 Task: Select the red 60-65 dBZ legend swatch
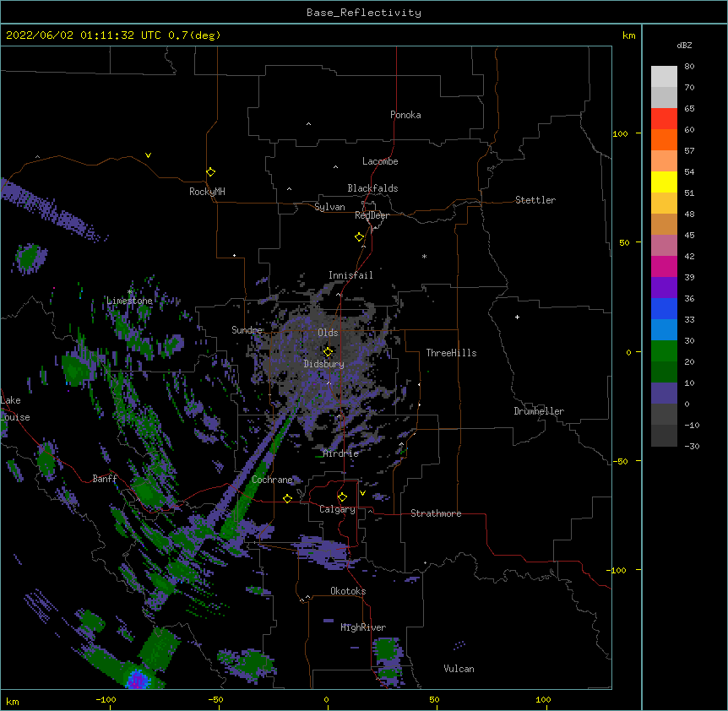pyautogui.click(x=664, y=118)
